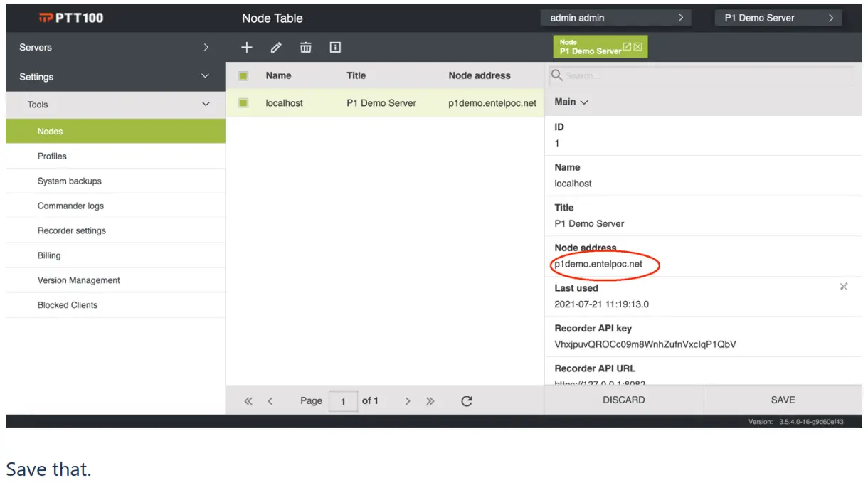Screen dimensions: 868x483
Task: Click the magnifier icon in search box
Action: [x=557, y=75]
